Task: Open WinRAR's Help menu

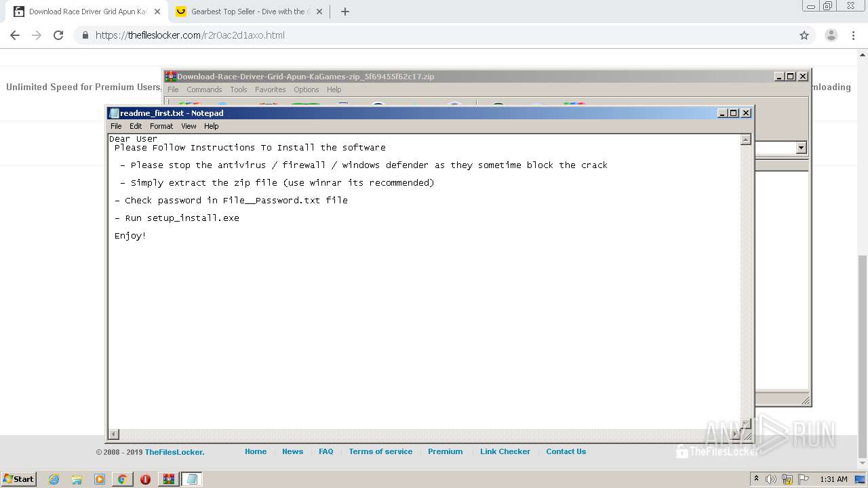Action: [334, 89]
